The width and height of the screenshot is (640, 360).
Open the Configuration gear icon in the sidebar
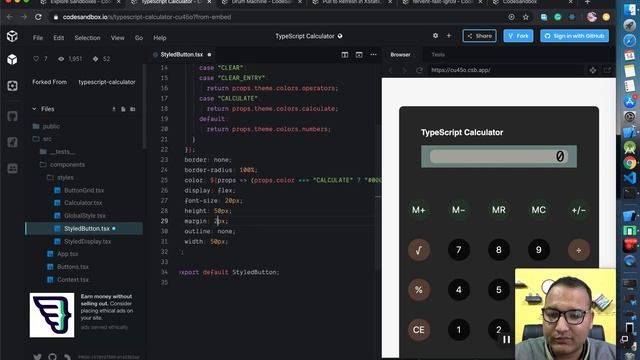click(x=12, y=86)
